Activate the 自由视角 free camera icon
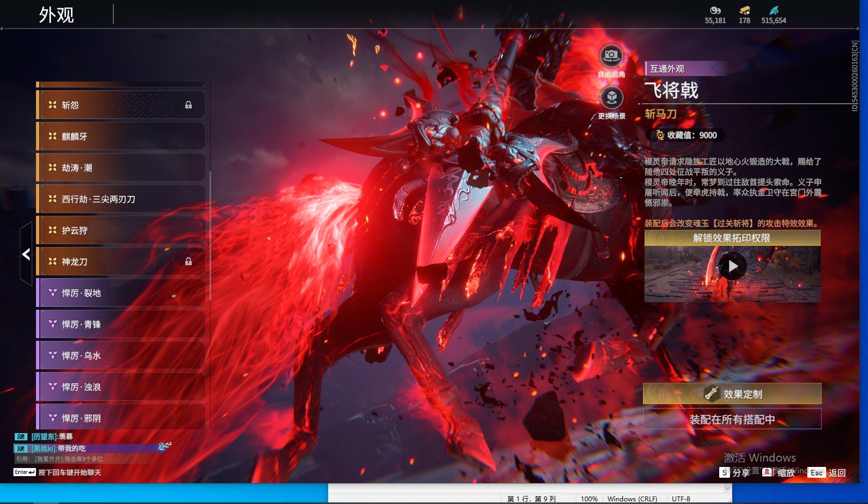The width and height of the screenshot is (868, 504). 611,56
